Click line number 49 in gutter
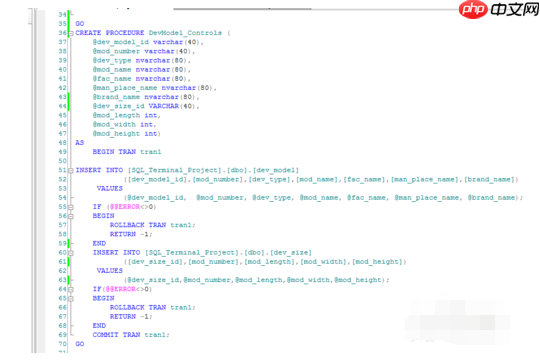The image size is (540, 364). [62, 152]
